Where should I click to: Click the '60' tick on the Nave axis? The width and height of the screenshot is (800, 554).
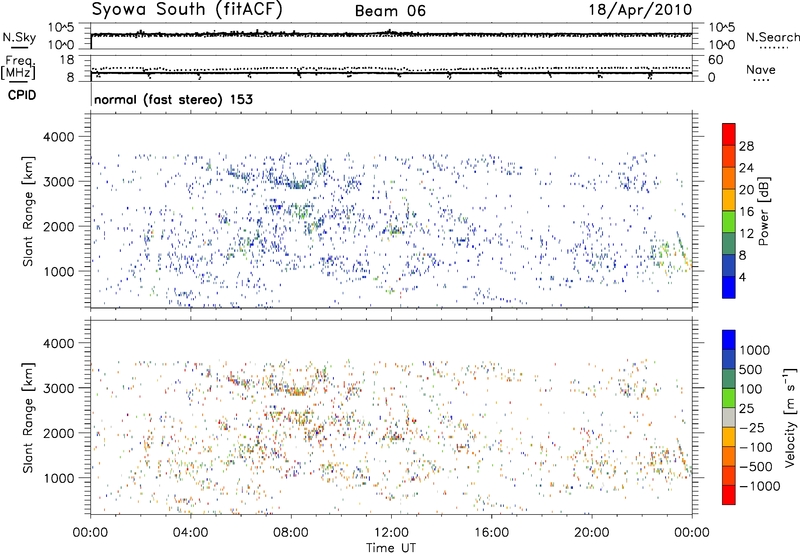[716, 60]
